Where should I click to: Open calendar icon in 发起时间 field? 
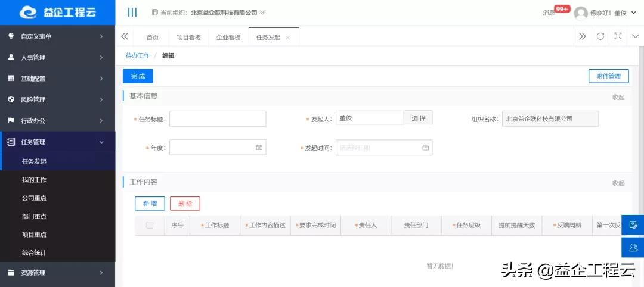click(426, 148)
